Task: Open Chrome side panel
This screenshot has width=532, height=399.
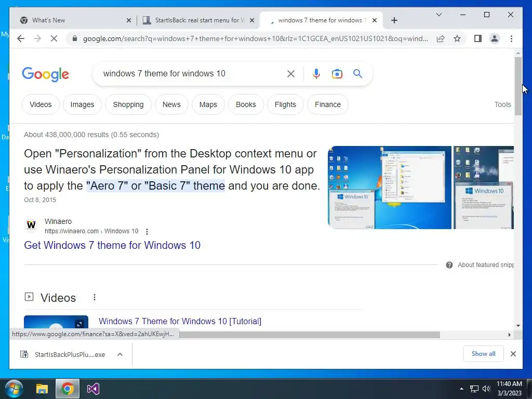Action: pos(478,38)
